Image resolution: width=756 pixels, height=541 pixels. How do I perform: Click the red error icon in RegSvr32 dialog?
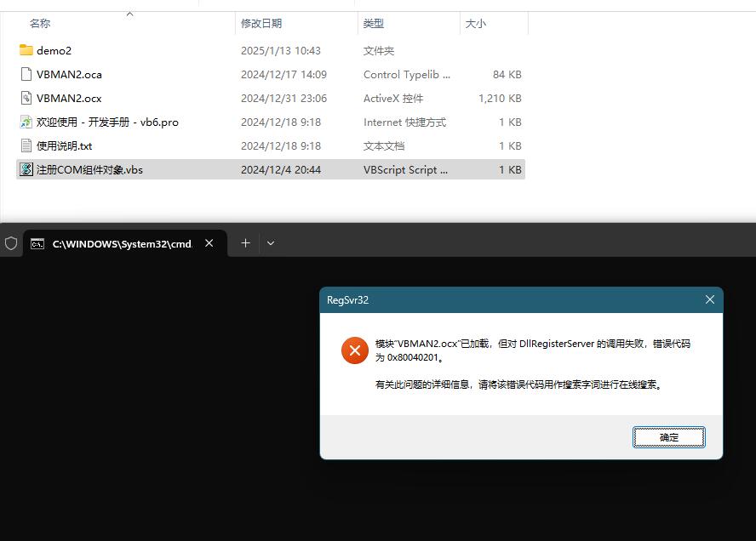(x=355, y=350)
